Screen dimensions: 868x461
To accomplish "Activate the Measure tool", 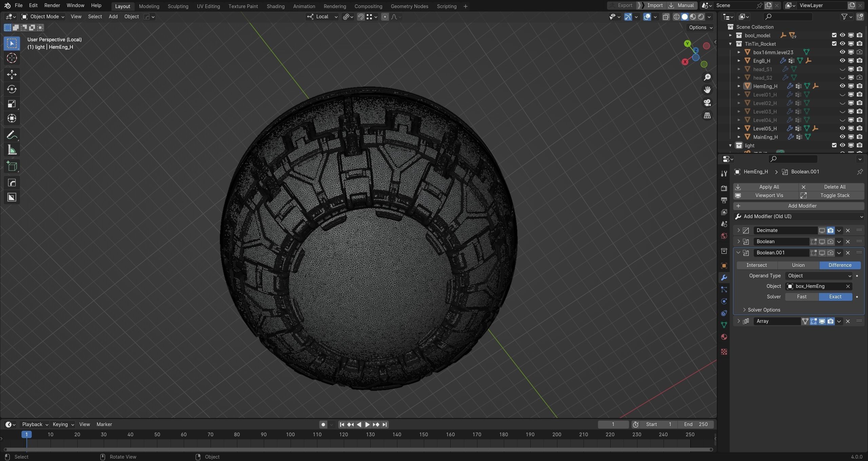I will tap(12, 150).
